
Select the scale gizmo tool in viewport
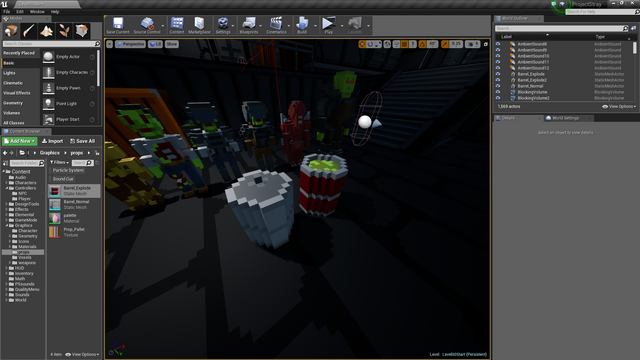tap(378, 44)
